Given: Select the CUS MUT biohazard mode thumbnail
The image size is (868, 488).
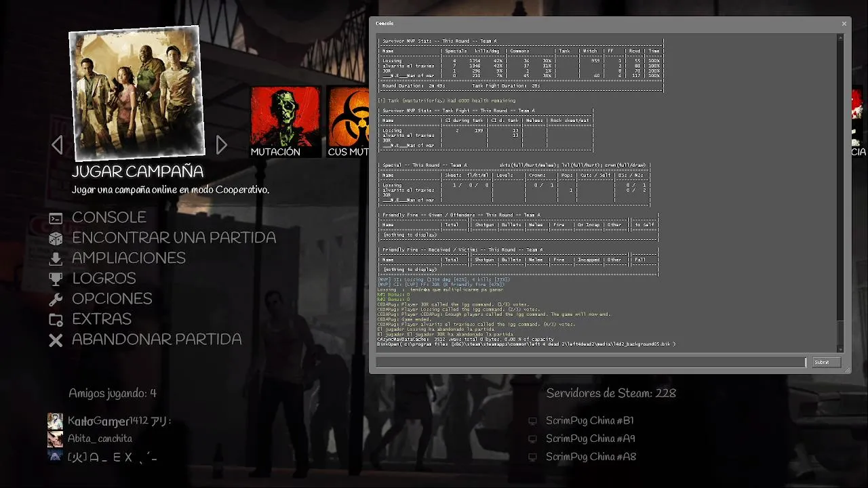Looking at the screenshot, I should click(x=348, y=122).
